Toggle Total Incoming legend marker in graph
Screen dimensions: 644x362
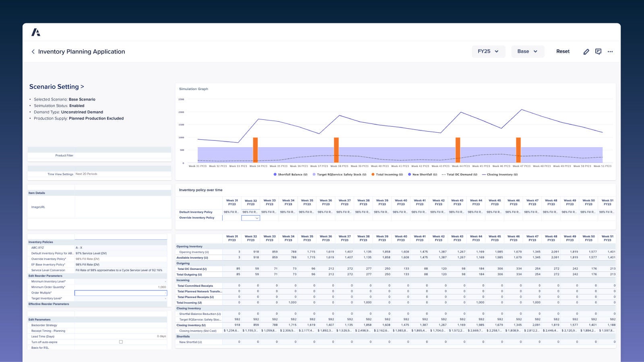(373, 175)
